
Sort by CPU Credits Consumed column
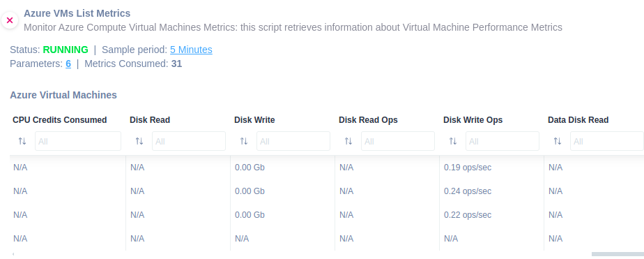tap(22, 142)
